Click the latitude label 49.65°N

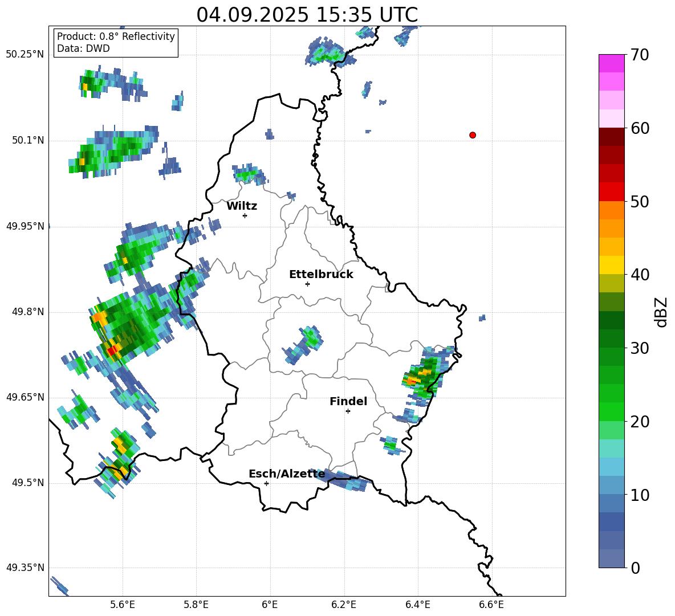point(25,397)
